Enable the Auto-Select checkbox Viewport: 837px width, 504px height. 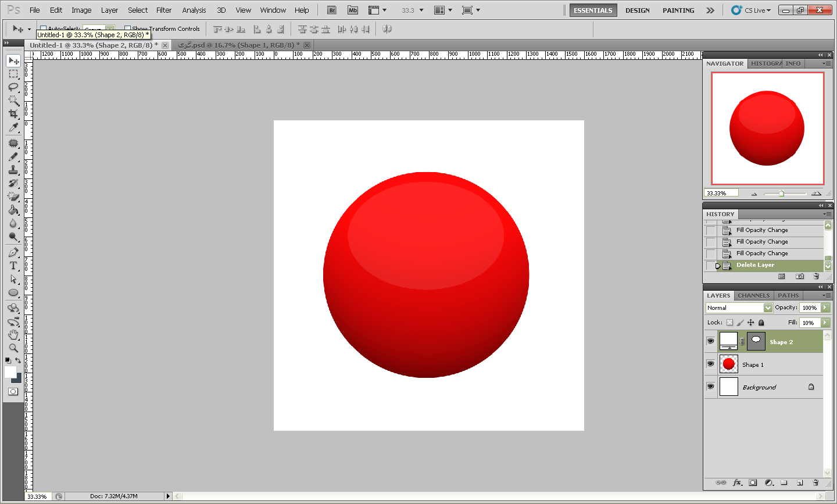pos(43,28)
